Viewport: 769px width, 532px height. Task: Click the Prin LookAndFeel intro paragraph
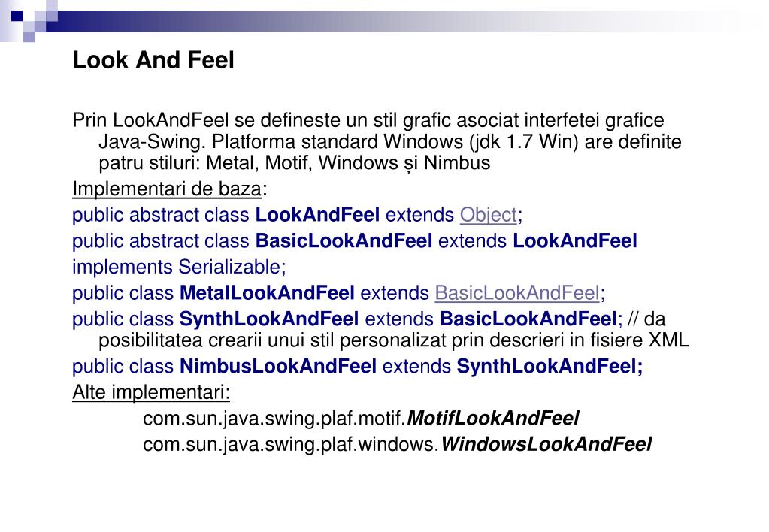[x=377, y=142]
